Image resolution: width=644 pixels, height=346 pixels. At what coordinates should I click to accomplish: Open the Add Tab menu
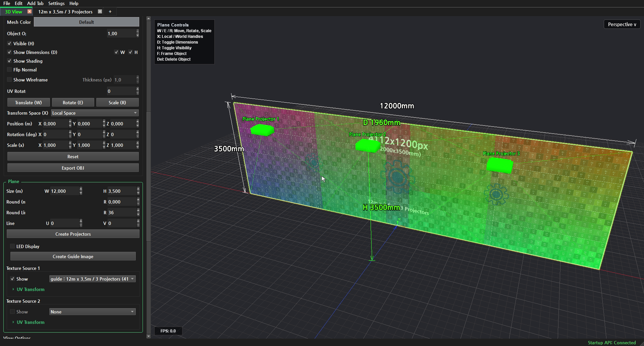pyautogui.click(x=35, y=3)
